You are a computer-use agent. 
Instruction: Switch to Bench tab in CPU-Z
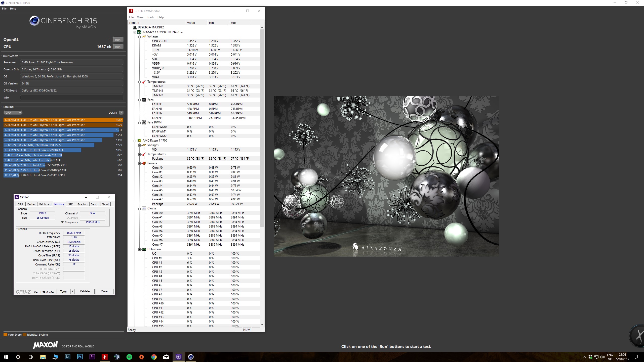pyautogui.click(x=95, y=204)
